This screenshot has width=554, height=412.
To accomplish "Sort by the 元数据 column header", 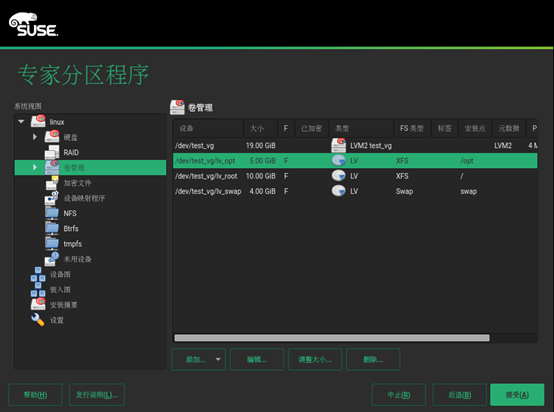I will click(x=509, y=128).
